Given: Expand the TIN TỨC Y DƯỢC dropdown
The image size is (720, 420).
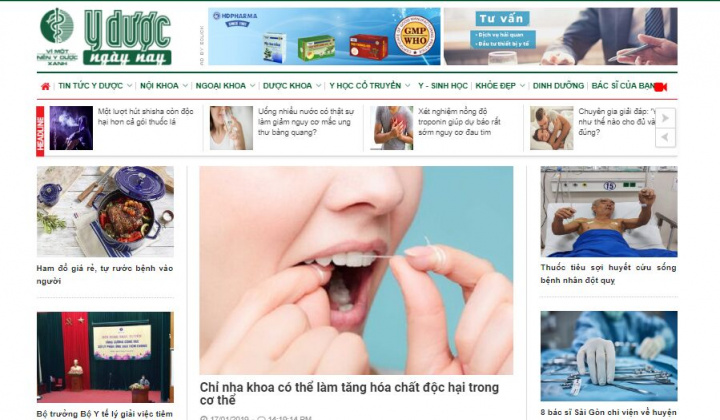Looking at the screenshot, I should coord(129,86).
